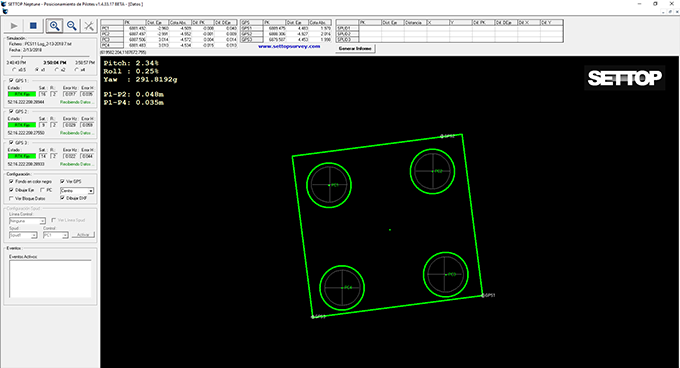Click the simulation time slider track
The image size is (680, 368).
tap(50, 57)
